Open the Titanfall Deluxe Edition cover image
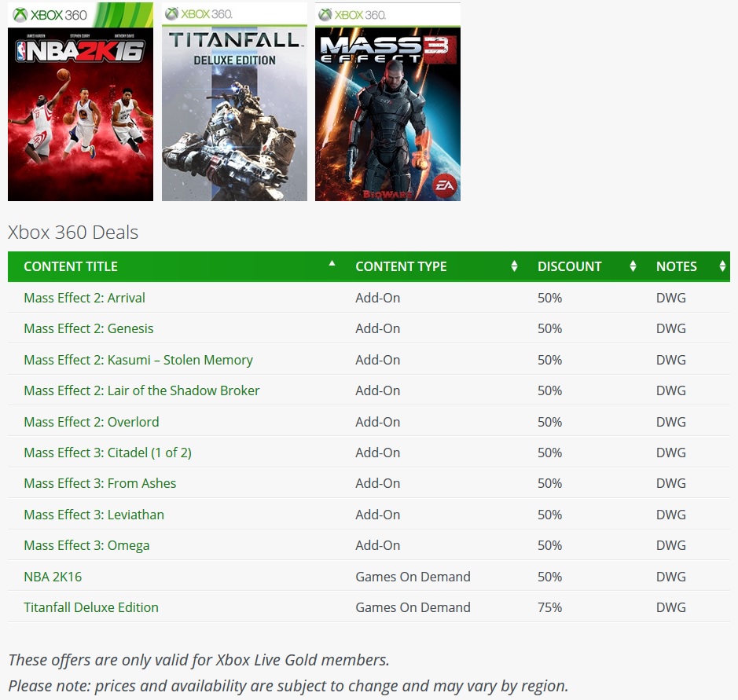Screen dimensions: 738x700 234,101
